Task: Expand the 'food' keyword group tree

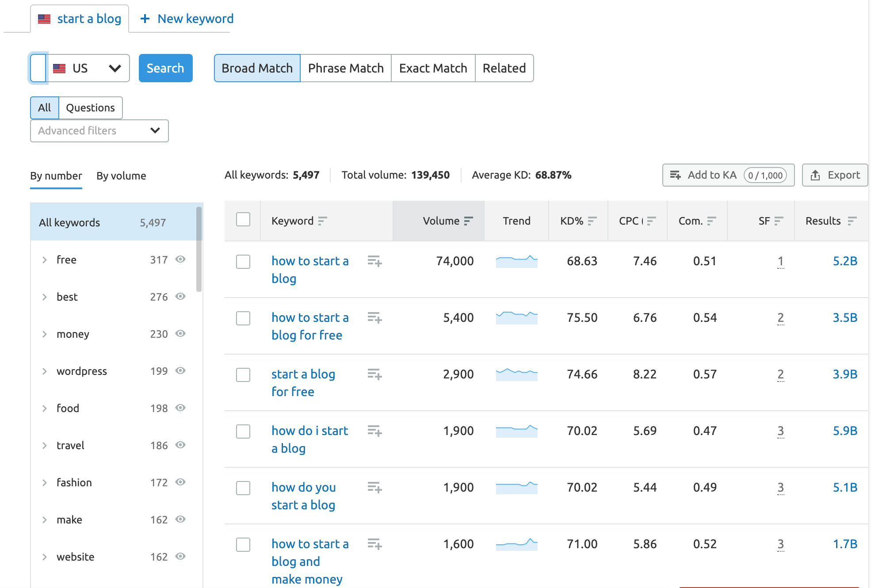Action: [43, 409]
